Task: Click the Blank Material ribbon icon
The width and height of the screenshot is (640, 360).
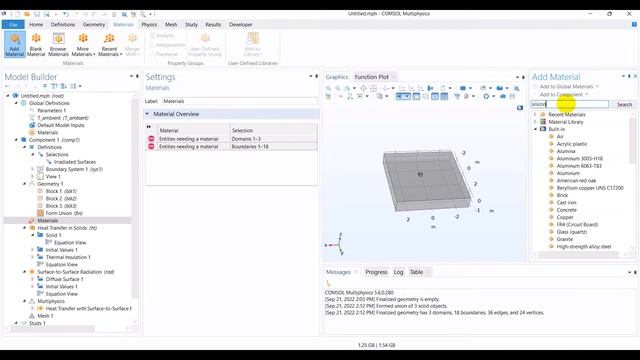Action: coord(36,44)
